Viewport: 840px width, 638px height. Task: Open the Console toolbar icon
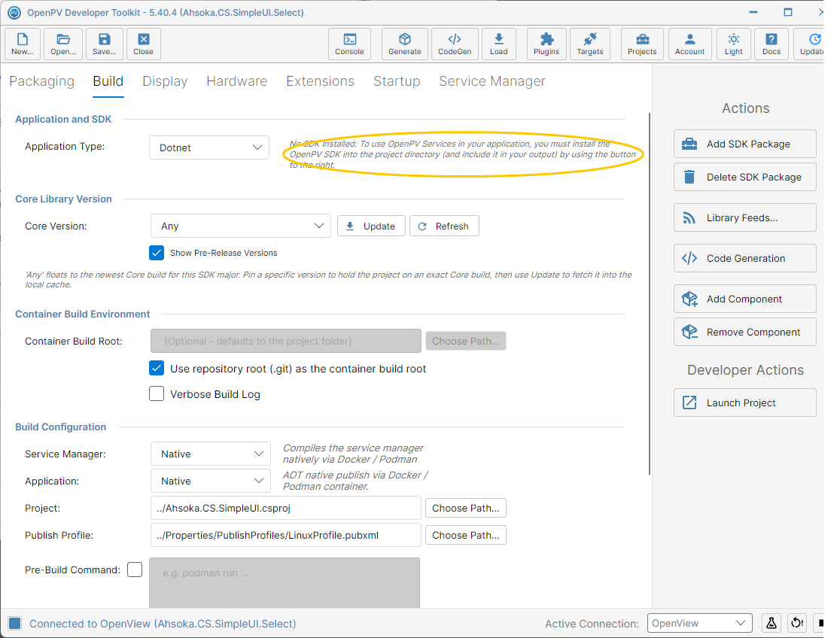[349, 44]
